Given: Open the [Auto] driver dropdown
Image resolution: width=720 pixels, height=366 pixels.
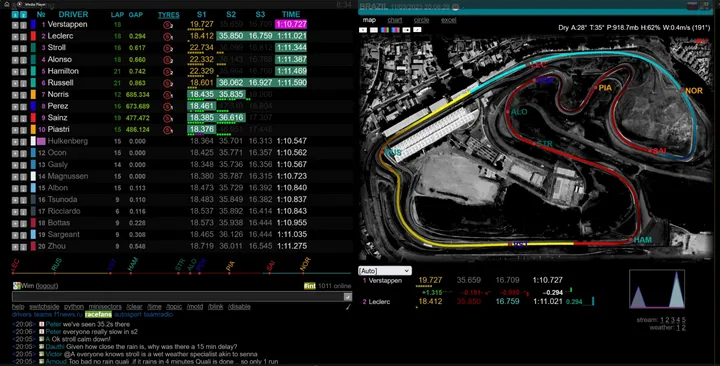Looking at the screenshot, I should click(x=384, y=271).
